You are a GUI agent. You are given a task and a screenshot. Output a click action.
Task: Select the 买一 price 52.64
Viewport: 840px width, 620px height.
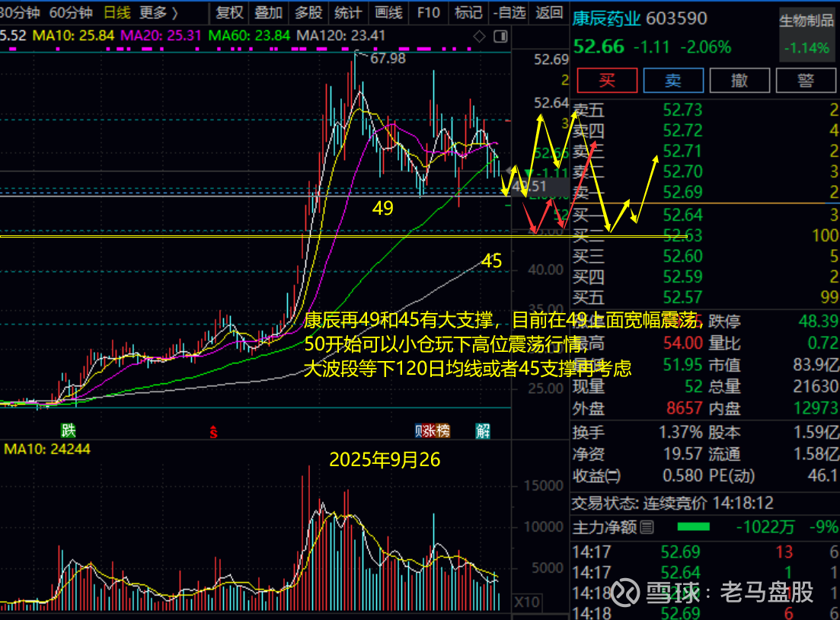pyautogui.click(x=682, y=216)
